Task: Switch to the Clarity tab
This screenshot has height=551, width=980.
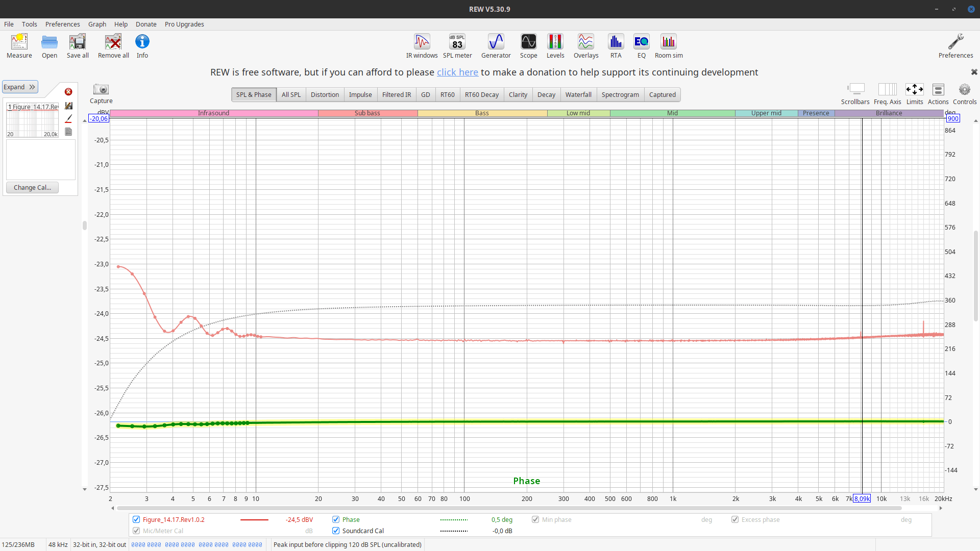Action: [518, 94]
